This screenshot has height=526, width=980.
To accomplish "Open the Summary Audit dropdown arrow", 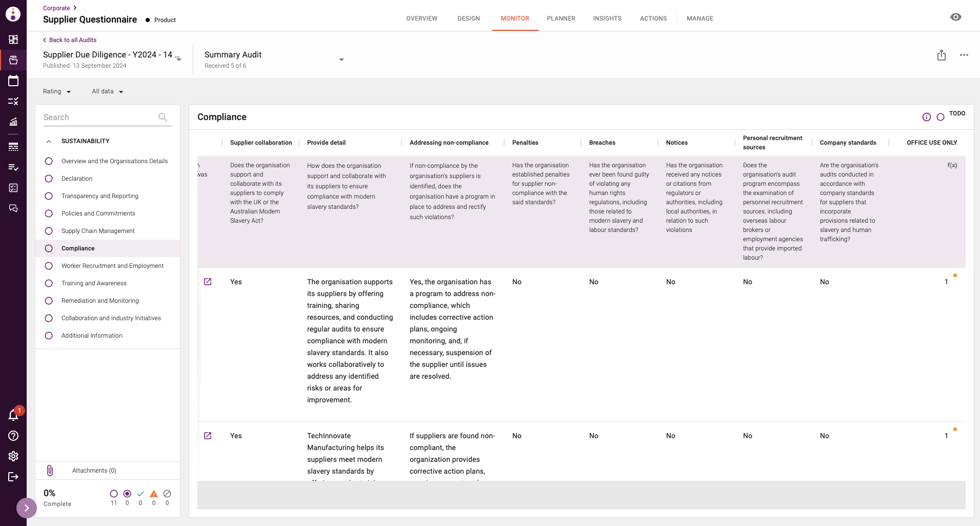I will pos(342,60).
